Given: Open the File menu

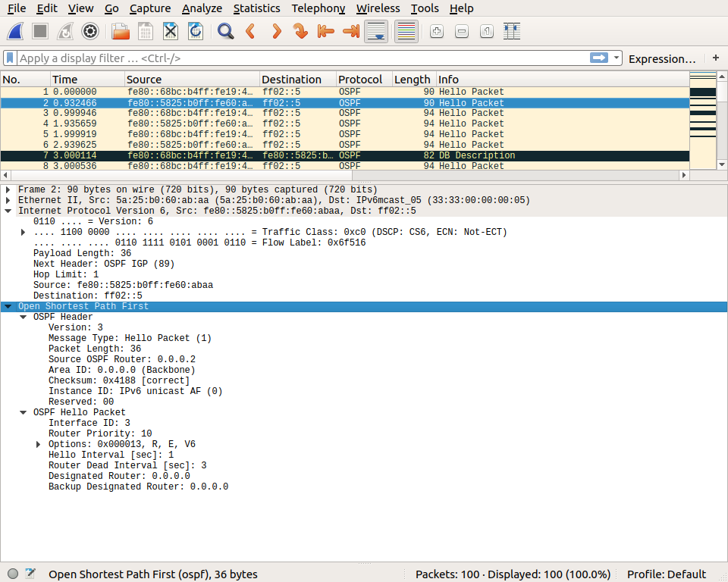Looking at the screenshot, I should coord(17,8).
